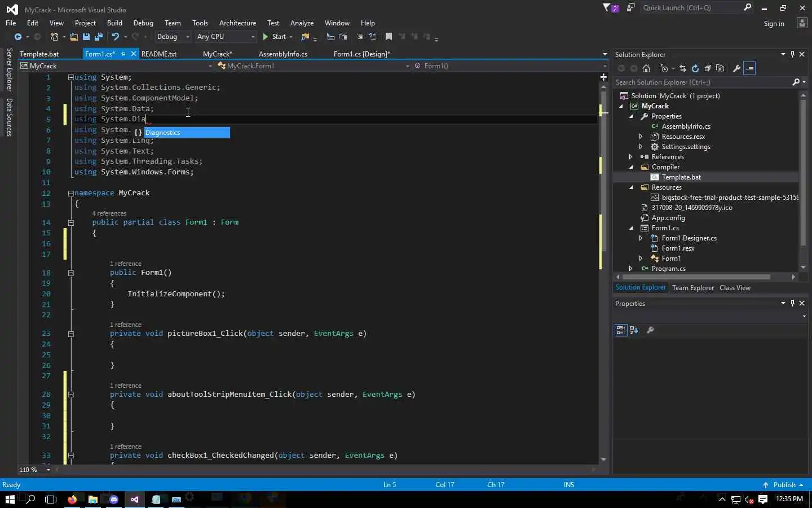
Task: Expand the References node in Solution Explorer
Action: [x=630, y=157]
